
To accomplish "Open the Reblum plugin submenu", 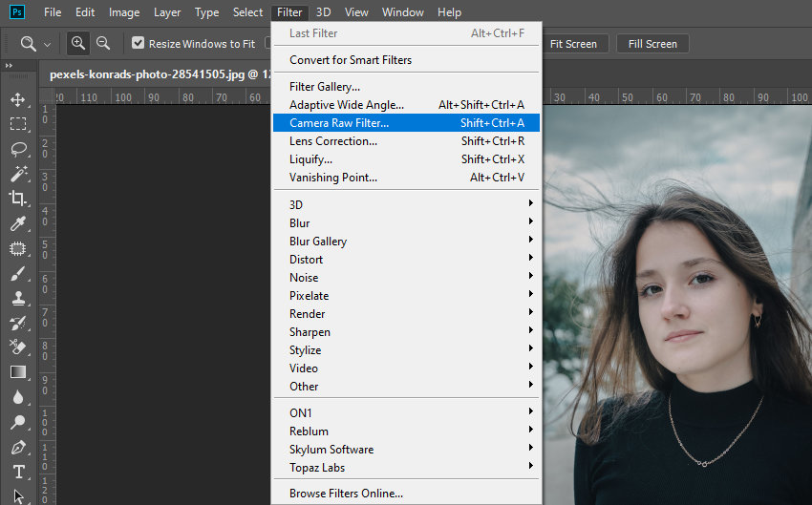I will [407, 431].
